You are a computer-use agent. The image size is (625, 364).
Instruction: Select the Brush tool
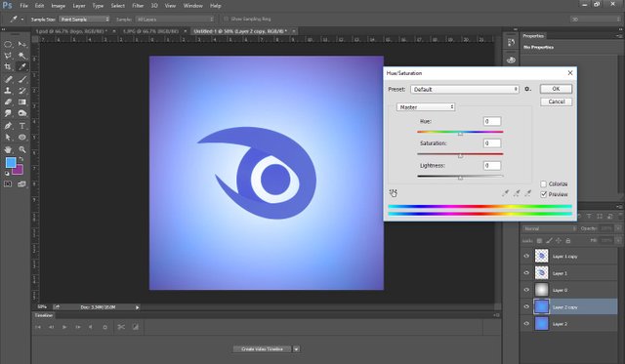tap(22, 79)
